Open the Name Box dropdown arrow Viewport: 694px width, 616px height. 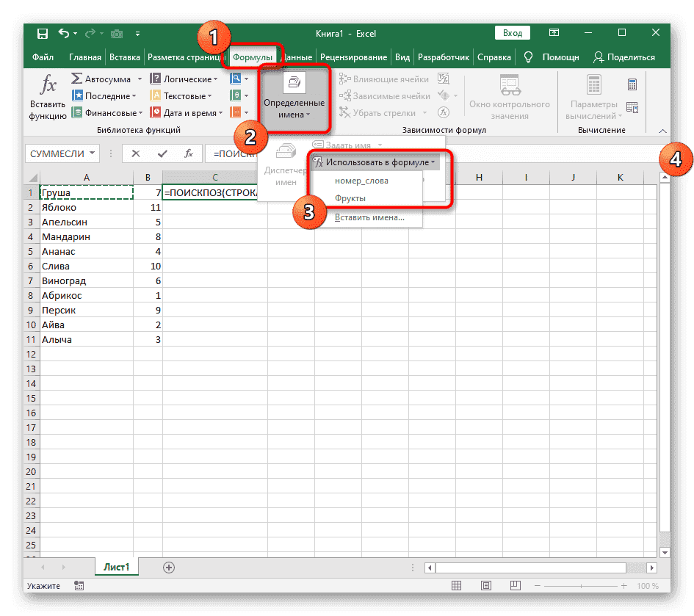pyautogui.click(x=93, y=153)
